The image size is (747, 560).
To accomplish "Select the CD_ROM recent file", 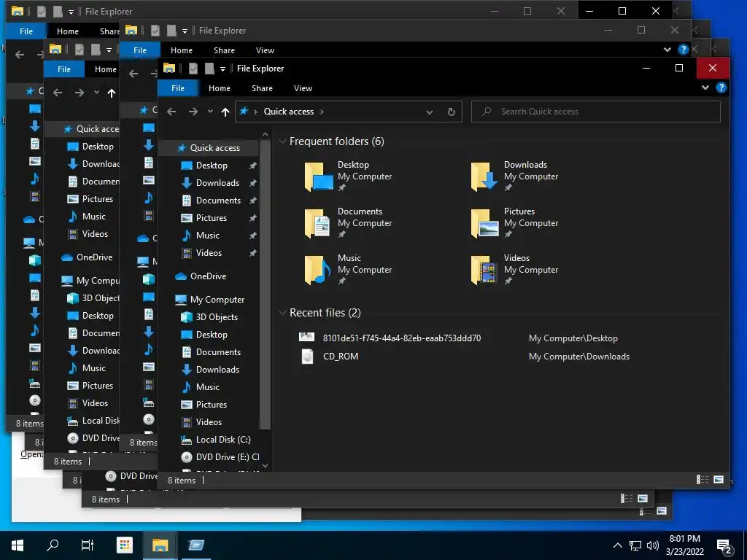I will [341, 356].
